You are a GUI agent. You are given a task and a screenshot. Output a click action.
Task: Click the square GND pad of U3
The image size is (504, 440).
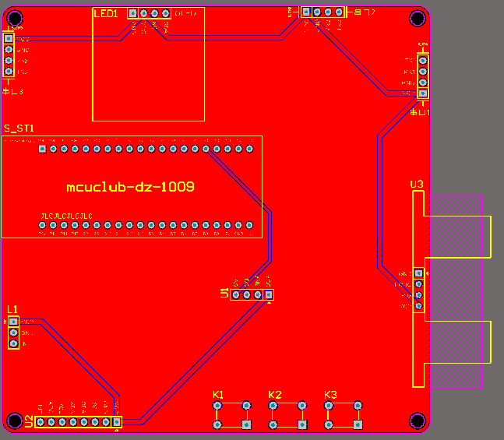[x=418, y=273]
